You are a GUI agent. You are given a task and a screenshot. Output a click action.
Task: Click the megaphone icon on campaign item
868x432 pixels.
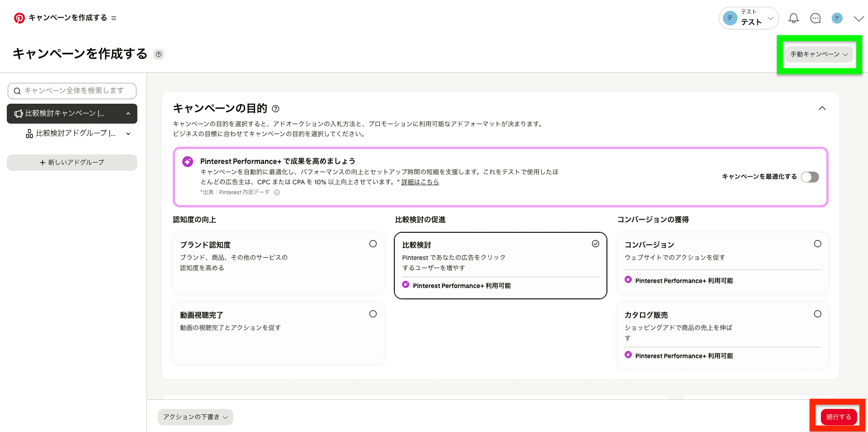click(19, 114)
